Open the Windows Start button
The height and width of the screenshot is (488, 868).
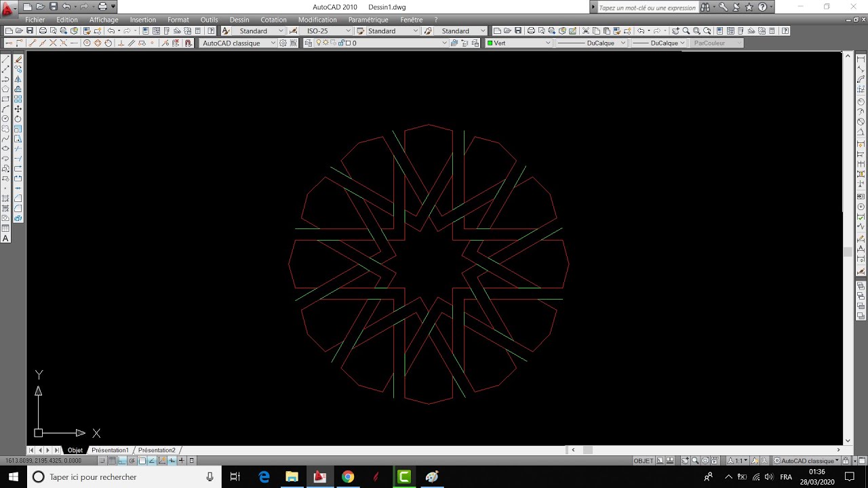point(13,476)
